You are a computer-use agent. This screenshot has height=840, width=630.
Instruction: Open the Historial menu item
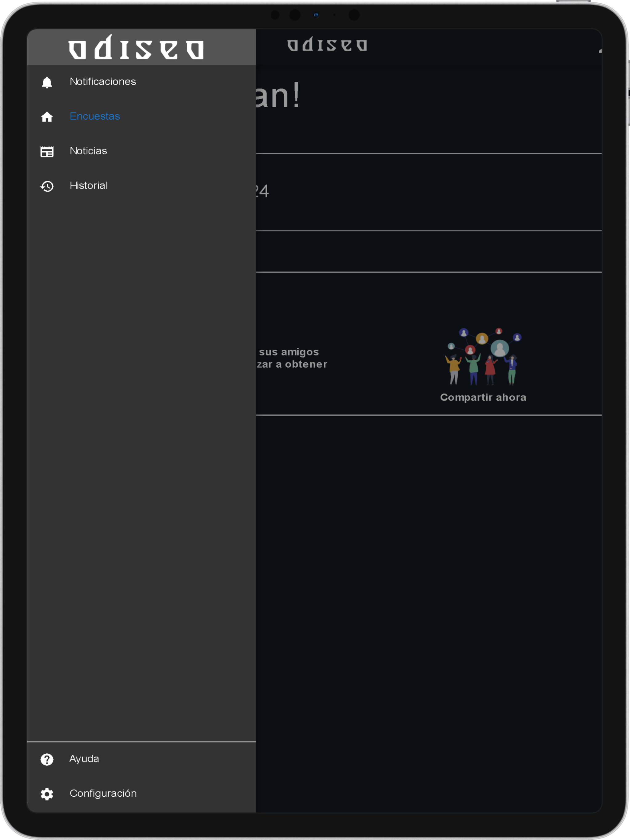(89, 185)
